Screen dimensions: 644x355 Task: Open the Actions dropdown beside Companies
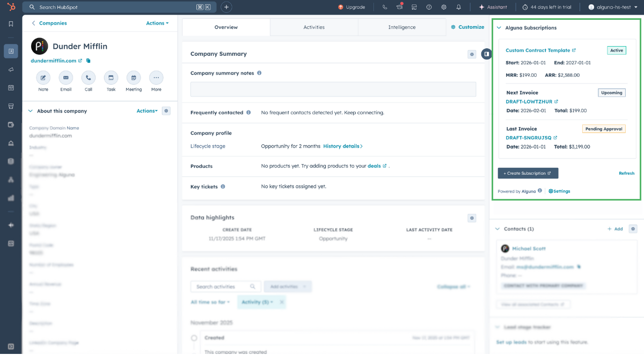click(157, 24)
